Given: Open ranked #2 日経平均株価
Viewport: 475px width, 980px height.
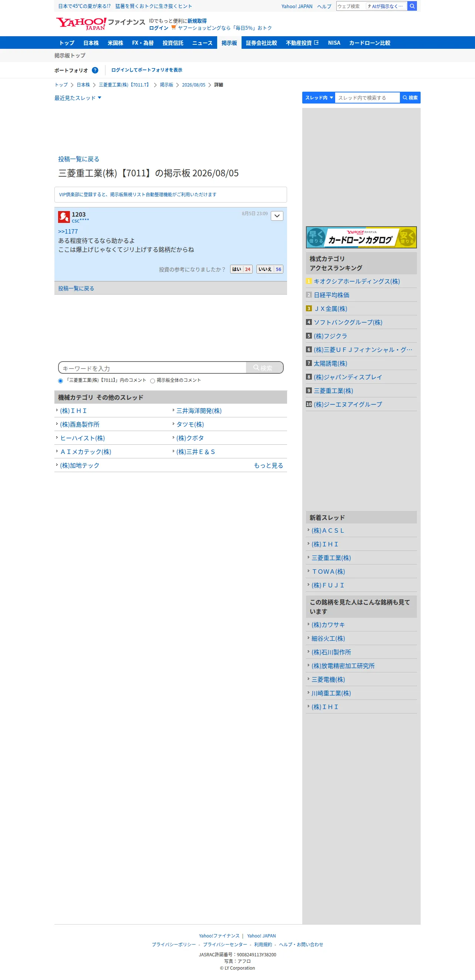Looking at the screenshot, I should [331, 295].
